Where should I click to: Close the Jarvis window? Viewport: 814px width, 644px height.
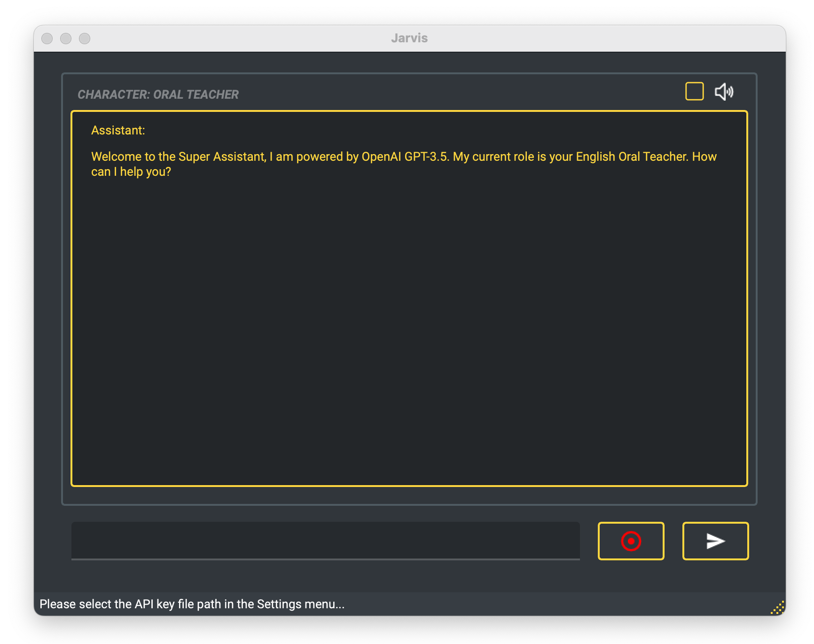click(x=47, y=39)
